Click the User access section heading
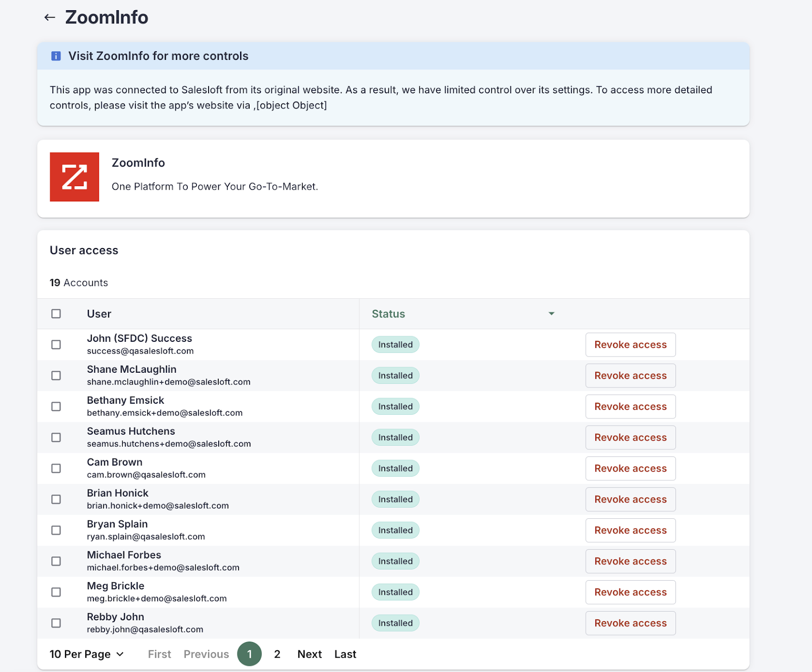812x672 pixels. click(84, 251)
